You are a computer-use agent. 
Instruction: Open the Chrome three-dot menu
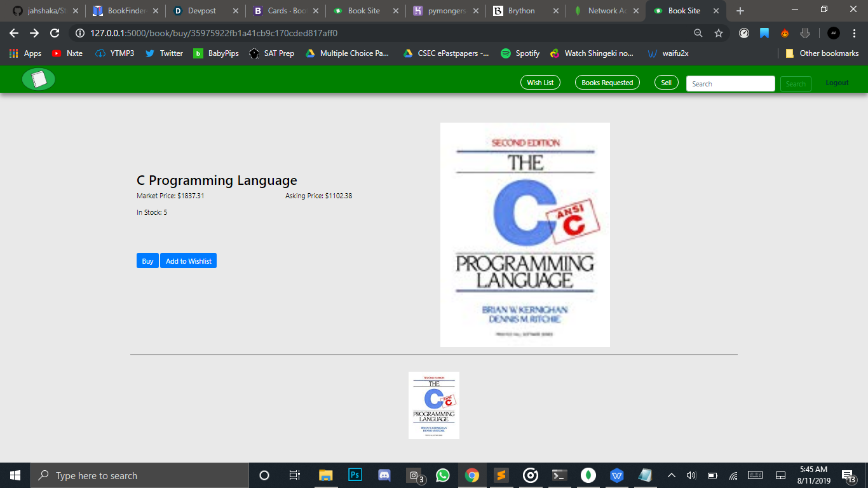point(855,33)
